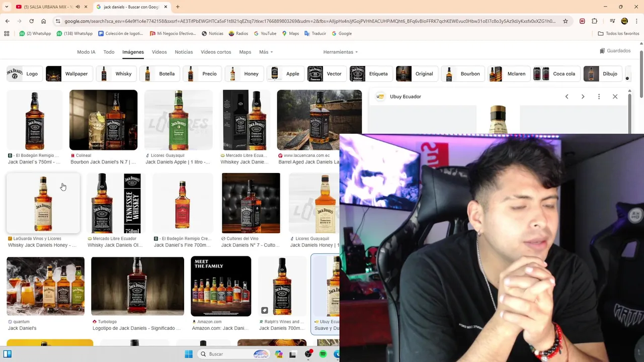
Task: Open the Maps bookmark
Action: (x=290, y=34)
